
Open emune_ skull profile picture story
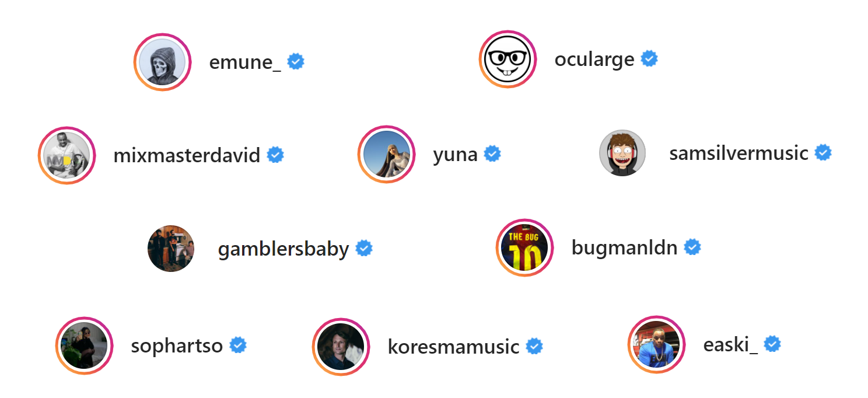(x=163, y=62)
